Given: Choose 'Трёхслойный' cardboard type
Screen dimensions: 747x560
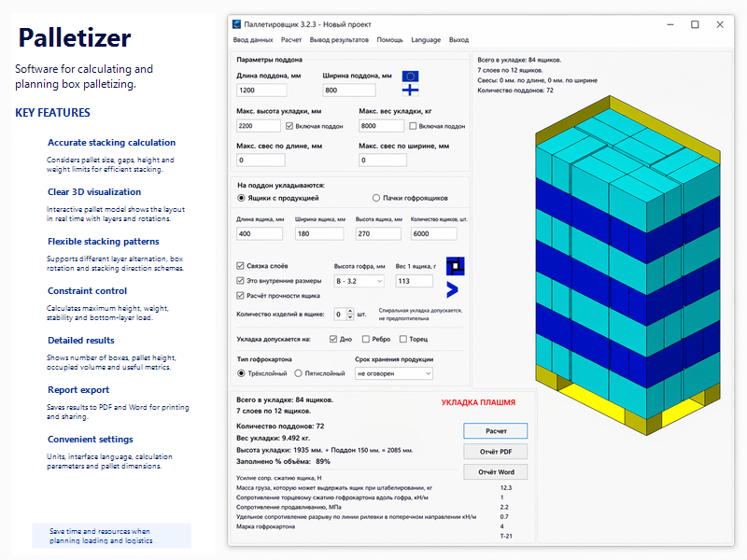Looking at the screenshot, I should pyautogui.click(x=241, y=373).
